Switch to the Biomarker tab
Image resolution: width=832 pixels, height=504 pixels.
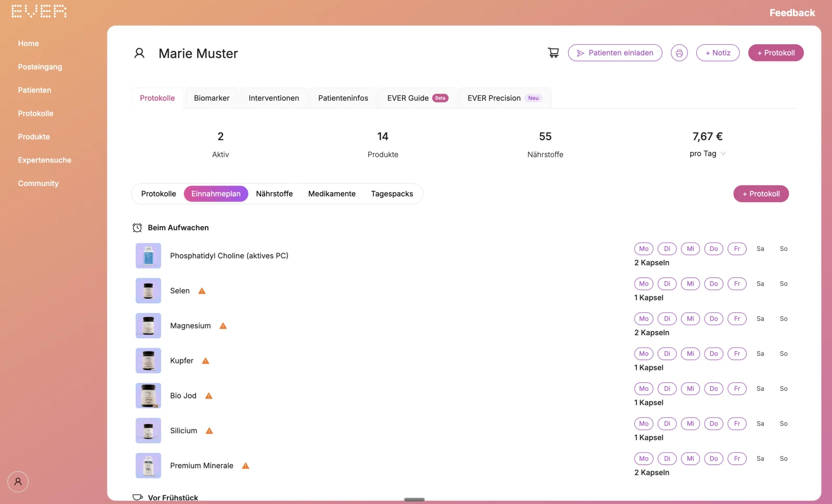tap(212, 98)
